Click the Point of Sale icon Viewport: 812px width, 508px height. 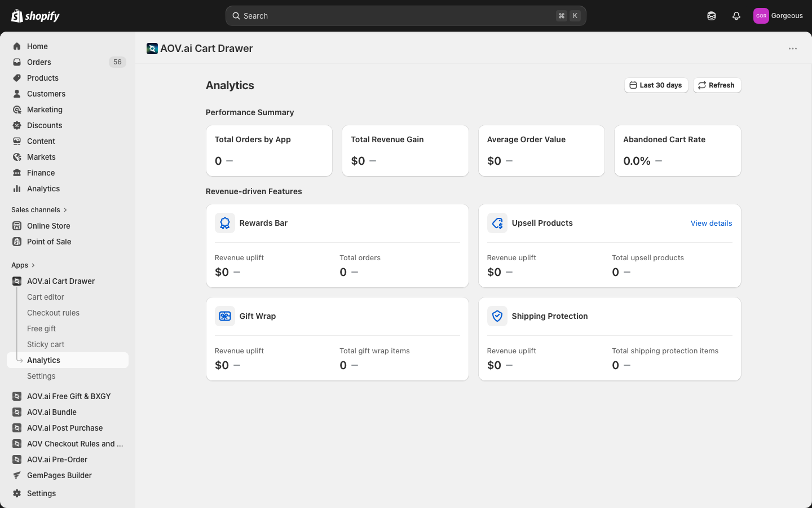[x=17, y=242]
